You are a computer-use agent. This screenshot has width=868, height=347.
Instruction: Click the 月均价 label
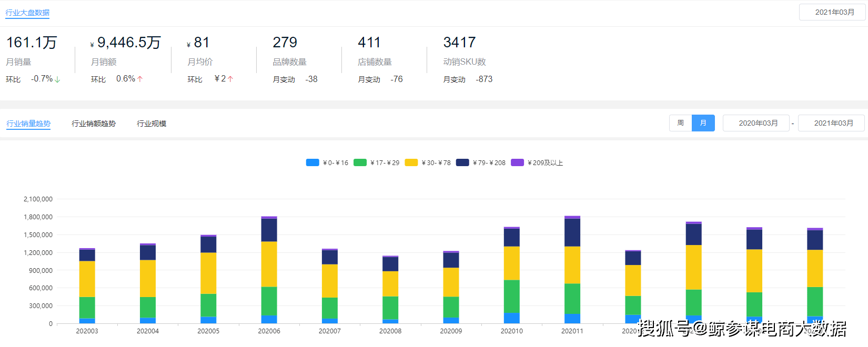click(x=200, y=62)
